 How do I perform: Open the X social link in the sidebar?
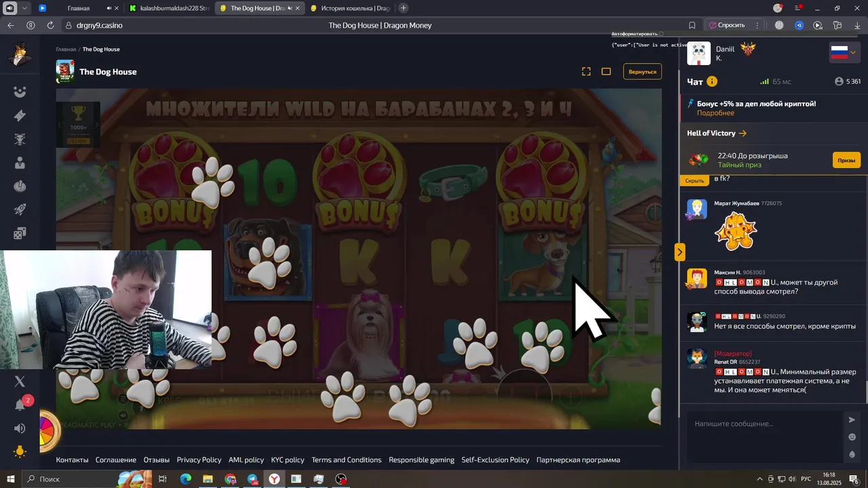click(x=20, y=382)
